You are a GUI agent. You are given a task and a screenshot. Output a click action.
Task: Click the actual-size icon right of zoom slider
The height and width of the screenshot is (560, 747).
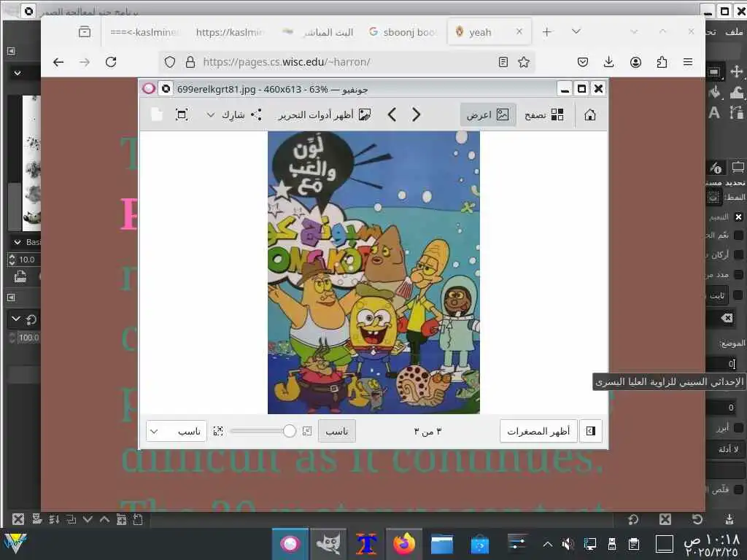click(307, 431)
